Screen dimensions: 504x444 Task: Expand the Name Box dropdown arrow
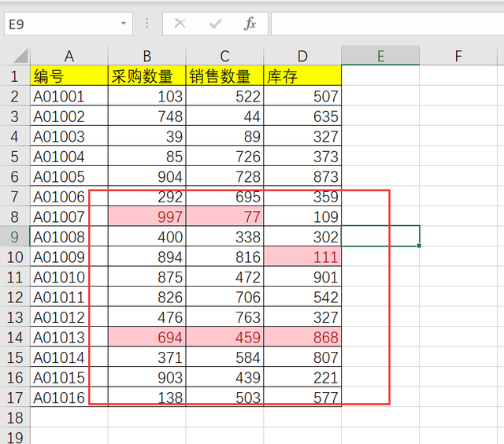click(124, 24)
